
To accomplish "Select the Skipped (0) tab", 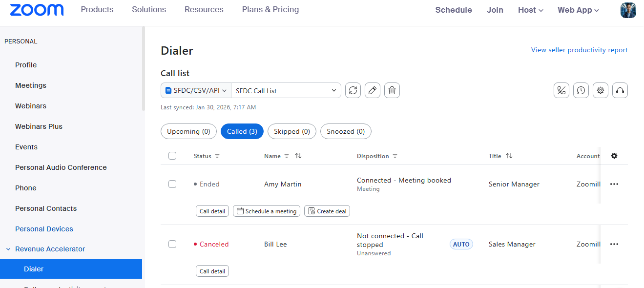I will (292, 131).
